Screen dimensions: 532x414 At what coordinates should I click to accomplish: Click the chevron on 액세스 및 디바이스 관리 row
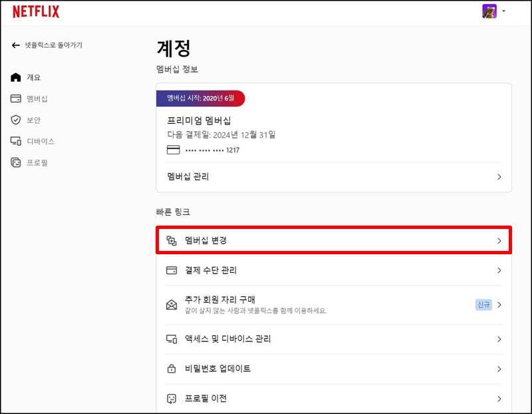click(x=499, y=339)
